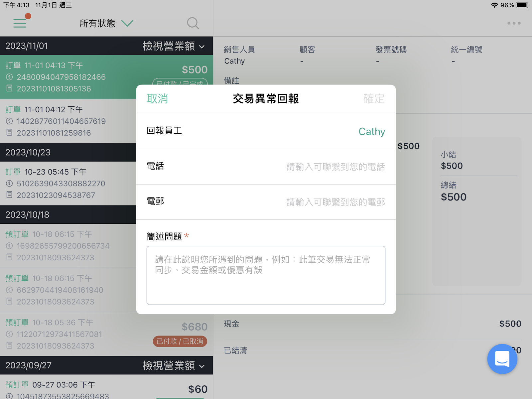Tap the battery indicator in status bar

click(522, 5)
